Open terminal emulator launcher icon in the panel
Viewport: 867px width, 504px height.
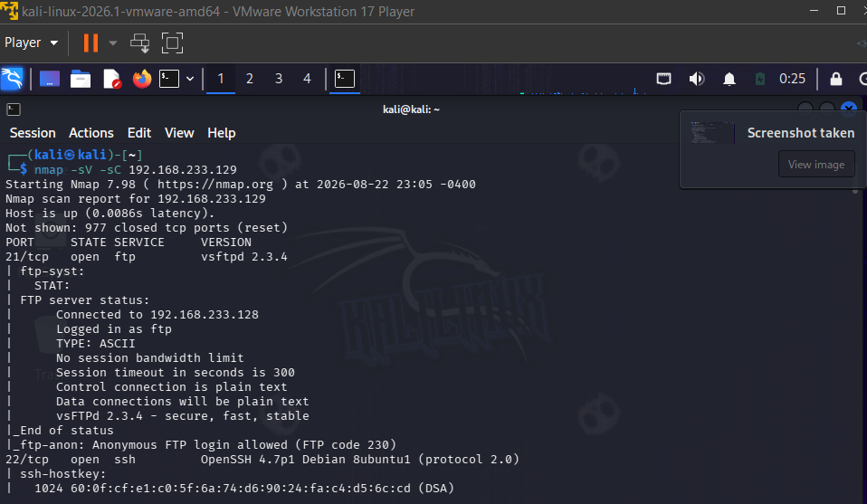click(x=169, y=79)
